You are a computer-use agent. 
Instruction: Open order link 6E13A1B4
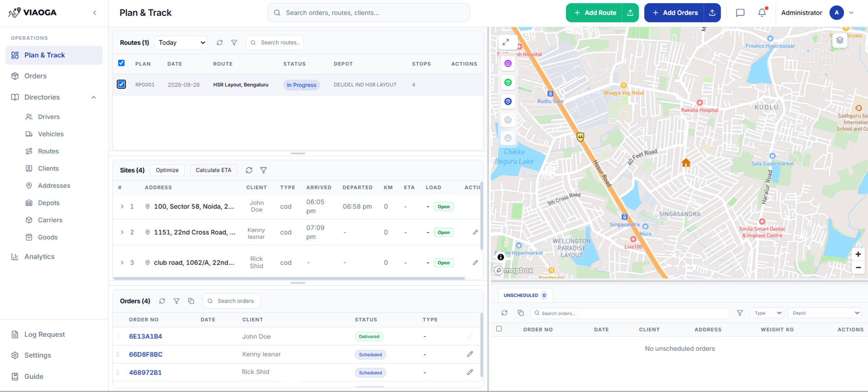[x=146, y=336]
